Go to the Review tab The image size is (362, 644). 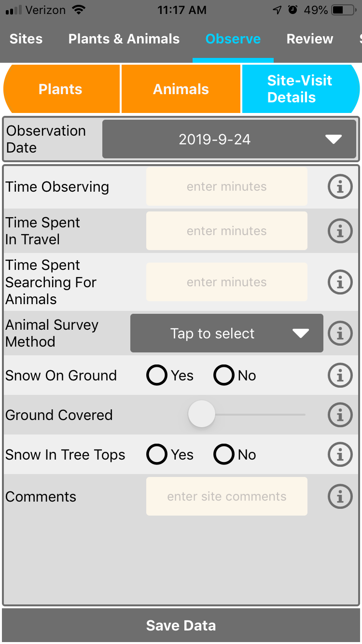coord(310,39)
